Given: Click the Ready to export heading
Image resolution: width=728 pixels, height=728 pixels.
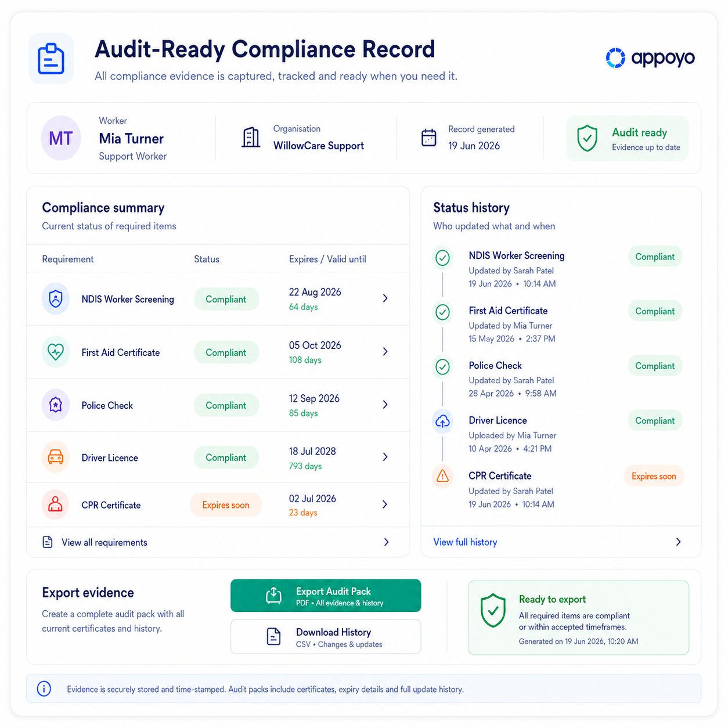Looking at the screenshot, I should 552,599.
